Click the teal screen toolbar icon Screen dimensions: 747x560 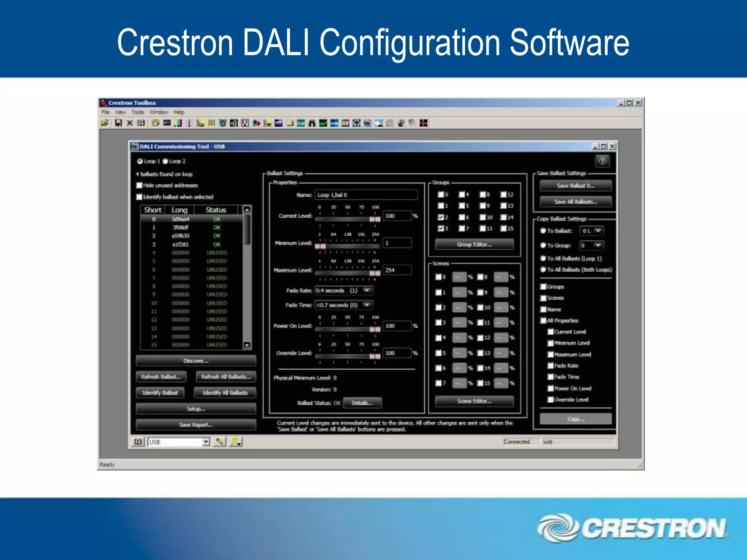tap(301, 123)
